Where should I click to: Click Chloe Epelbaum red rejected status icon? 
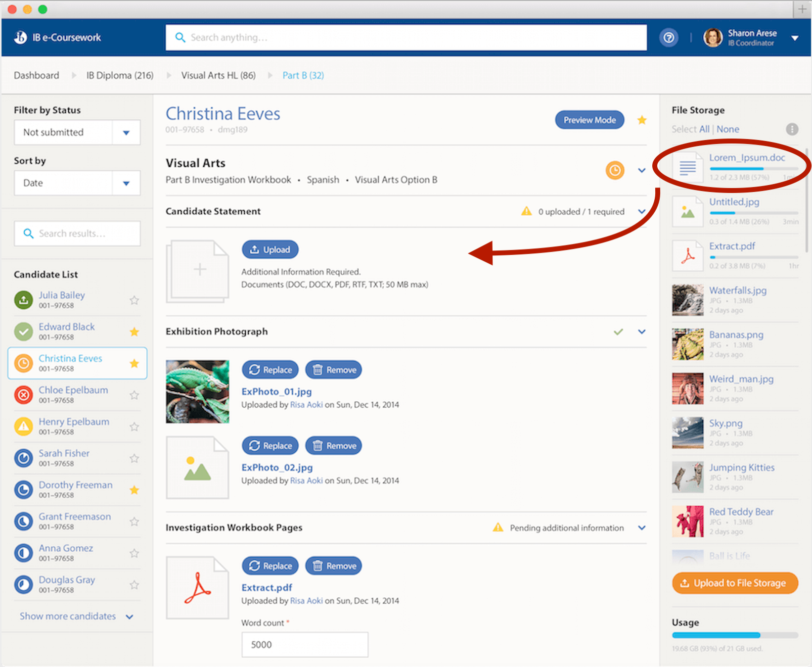[x=23, y=395]
